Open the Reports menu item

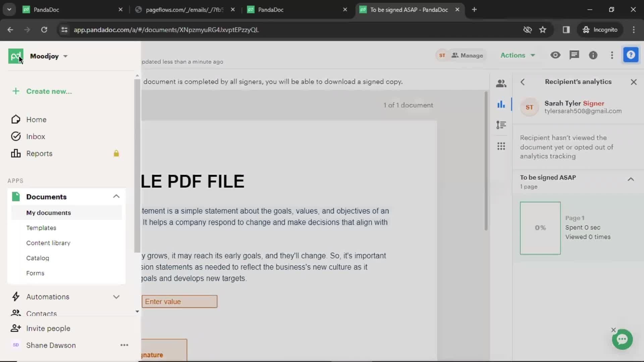tap(39, 154)
